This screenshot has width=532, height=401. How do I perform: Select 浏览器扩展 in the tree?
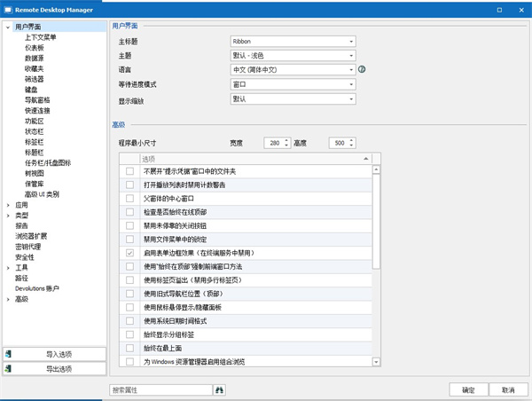(x=31, y=236)
